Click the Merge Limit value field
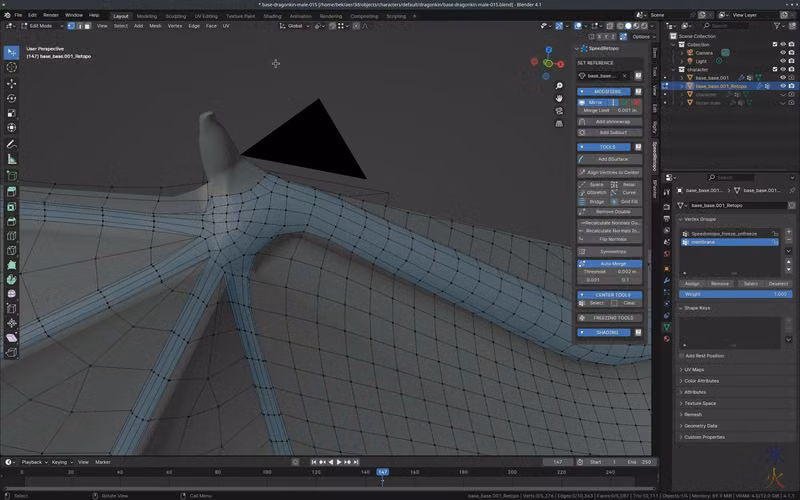The image size is (800, 500). pyautogui.click(x=610, y=111)
